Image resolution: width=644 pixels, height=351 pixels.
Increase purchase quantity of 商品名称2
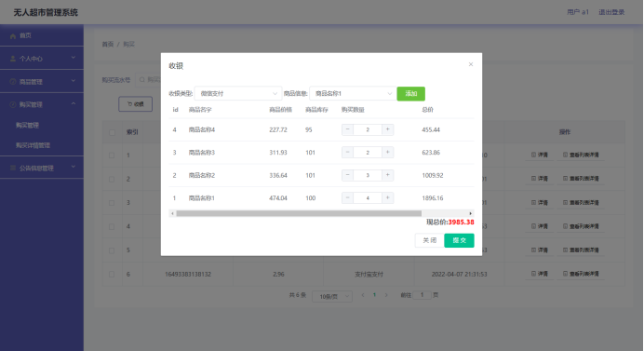(388, 175)
